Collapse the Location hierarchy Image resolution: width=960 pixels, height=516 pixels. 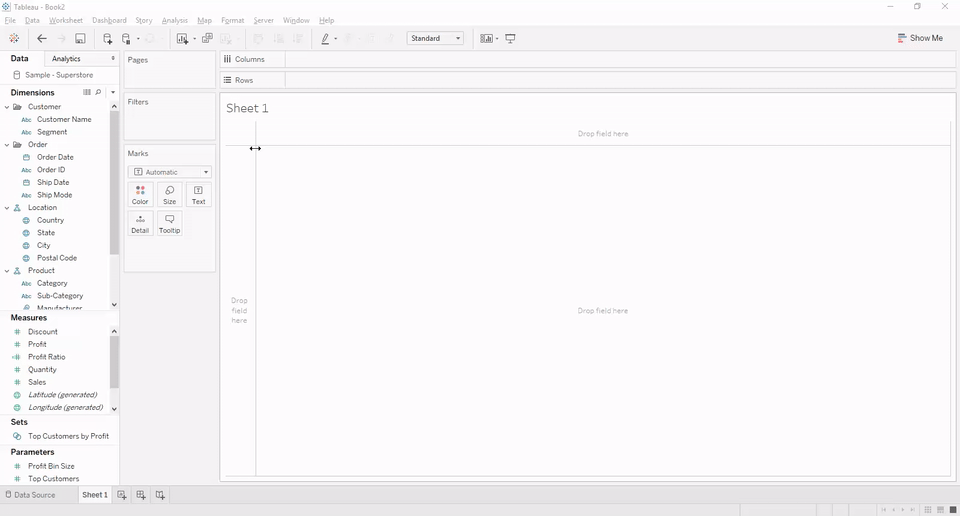[x=7, y=208]
